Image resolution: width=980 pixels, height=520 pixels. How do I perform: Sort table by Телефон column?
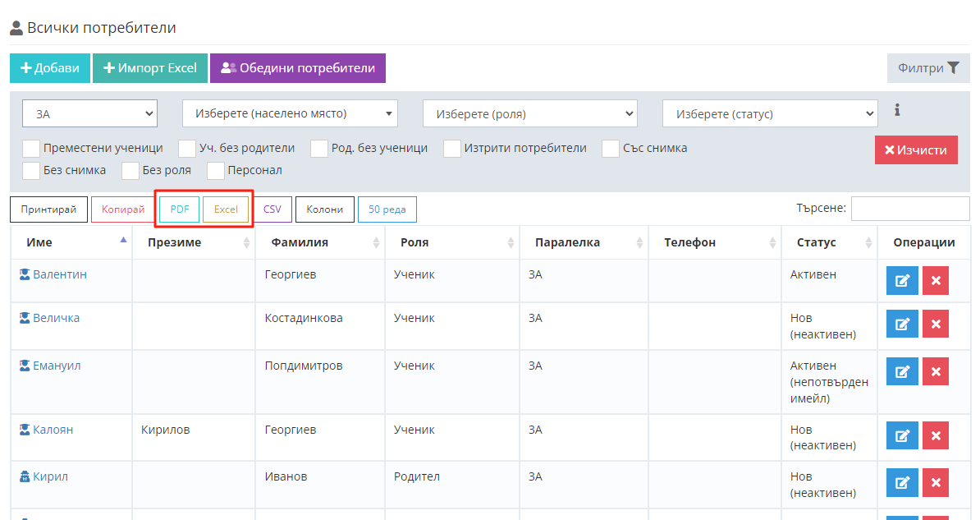point(715,242)
